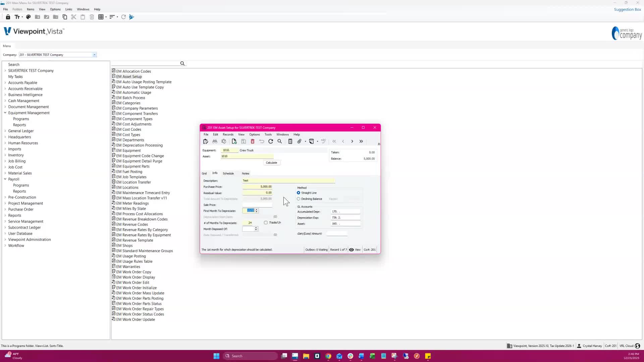Jump to last record double-arrow
Viewport: 644px width, 362px height.
[x=361, y=141]
